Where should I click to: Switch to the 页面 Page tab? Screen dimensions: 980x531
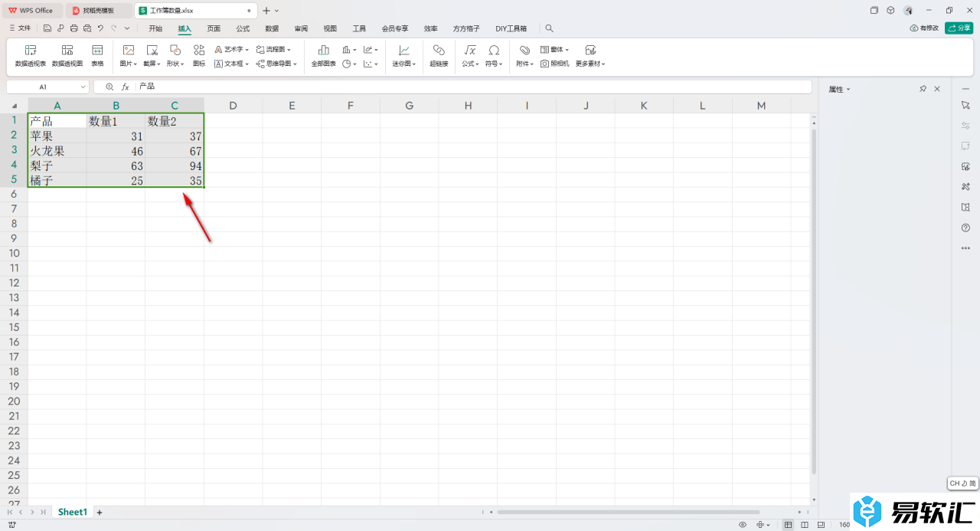coord(214,28)
